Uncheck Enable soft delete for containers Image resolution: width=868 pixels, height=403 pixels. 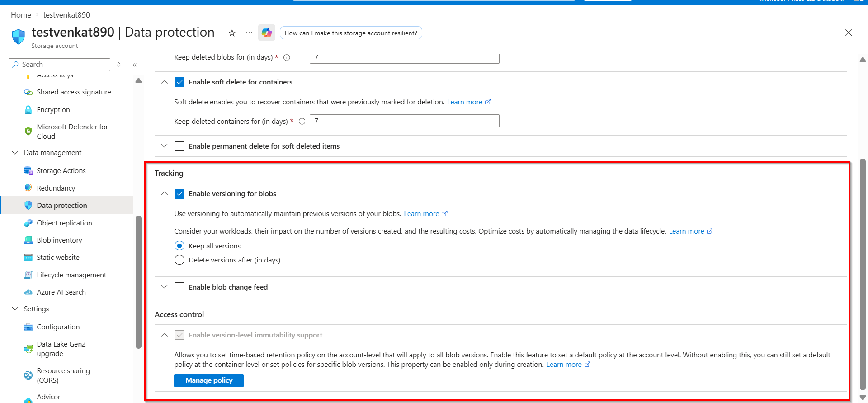pyautogui.click(x=179, y=82)
